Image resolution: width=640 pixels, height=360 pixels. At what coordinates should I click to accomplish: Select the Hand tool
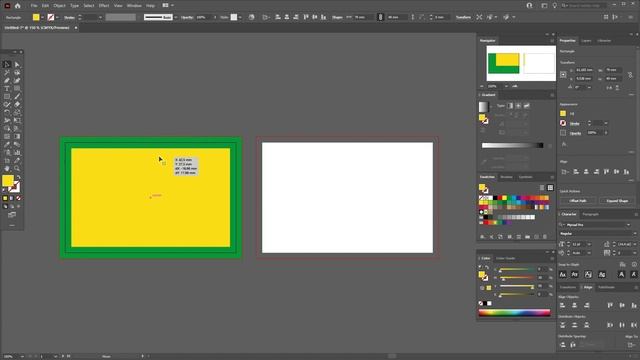click(7, 169)
